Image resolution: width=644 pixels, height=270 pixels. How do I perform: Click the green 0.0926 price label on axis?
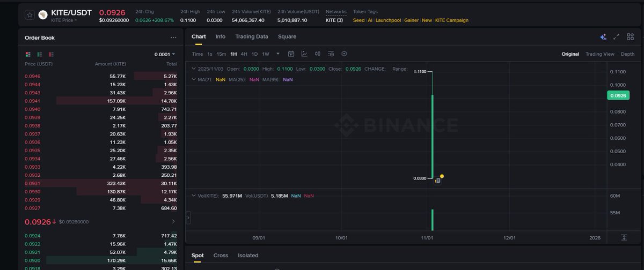pos(617,95)
